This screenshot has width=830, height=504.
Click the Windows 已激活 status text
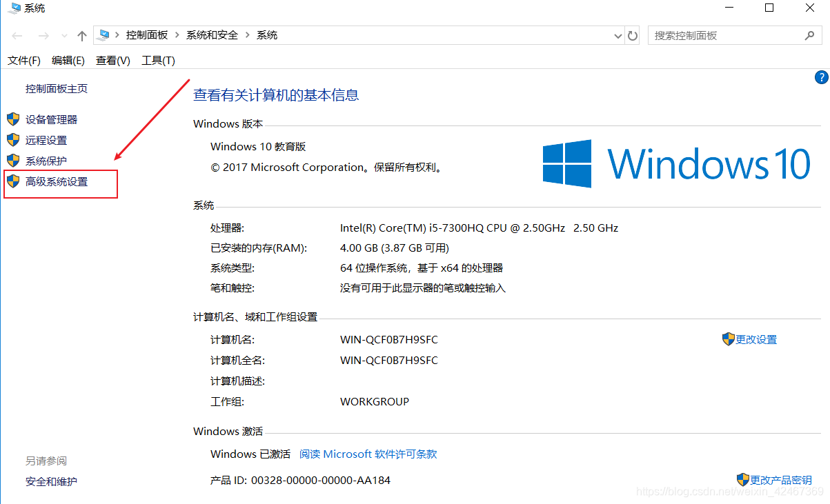click(250, 454)
